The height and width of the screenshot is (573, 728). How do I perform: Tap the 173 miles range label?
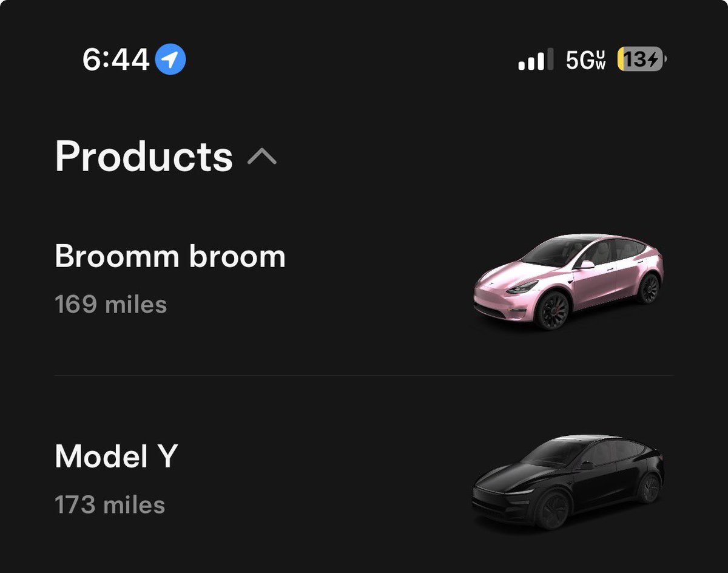(110, 504)
